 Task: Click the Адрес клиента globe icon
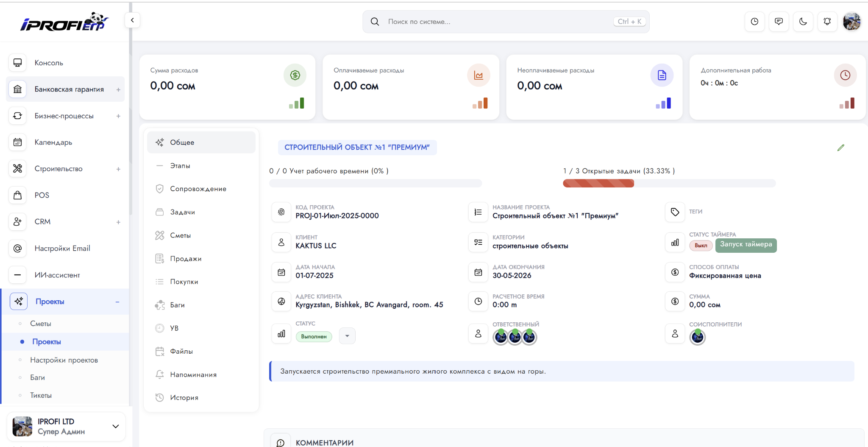[281, 301]
